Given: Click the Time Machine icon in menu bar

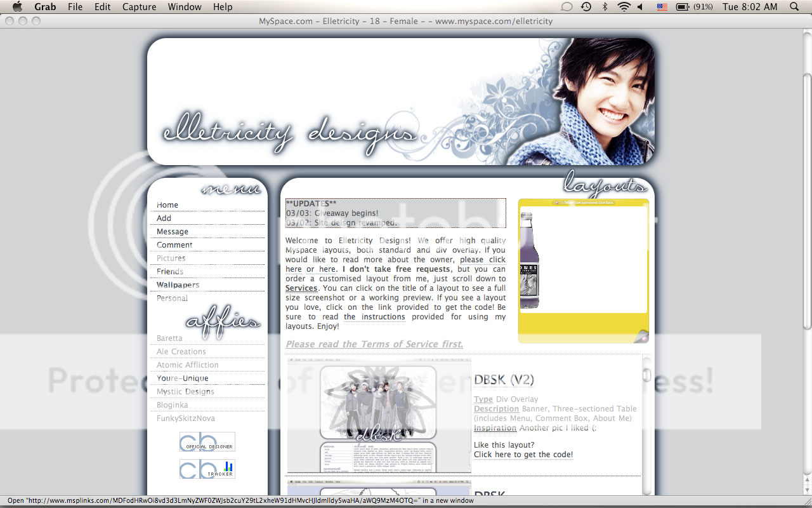Looking at the screenshot, I should 586,7.
